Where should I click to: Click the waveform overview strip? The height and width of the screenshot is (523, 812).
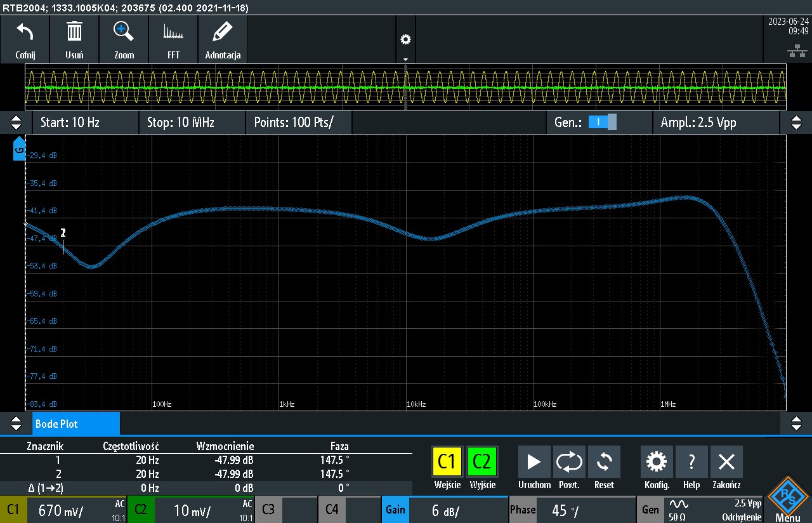405,88
